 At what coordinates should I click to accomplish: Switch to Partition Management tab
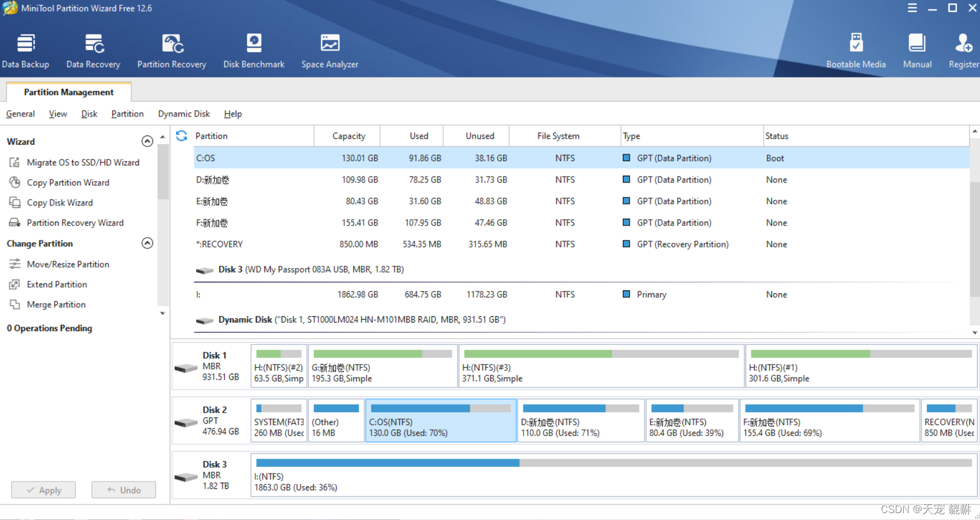tap(69, 92)
